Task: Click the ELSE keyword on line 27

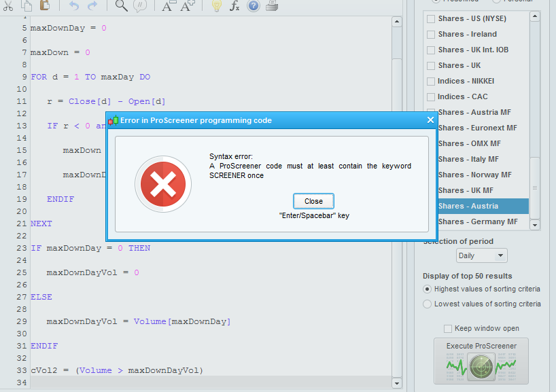Action: [x=41, y=297]
